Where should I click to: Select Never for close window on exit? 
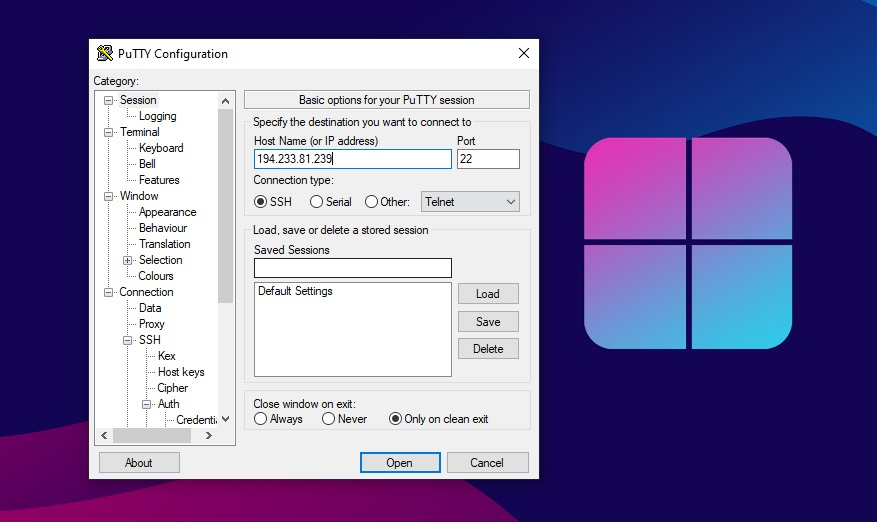329,419
